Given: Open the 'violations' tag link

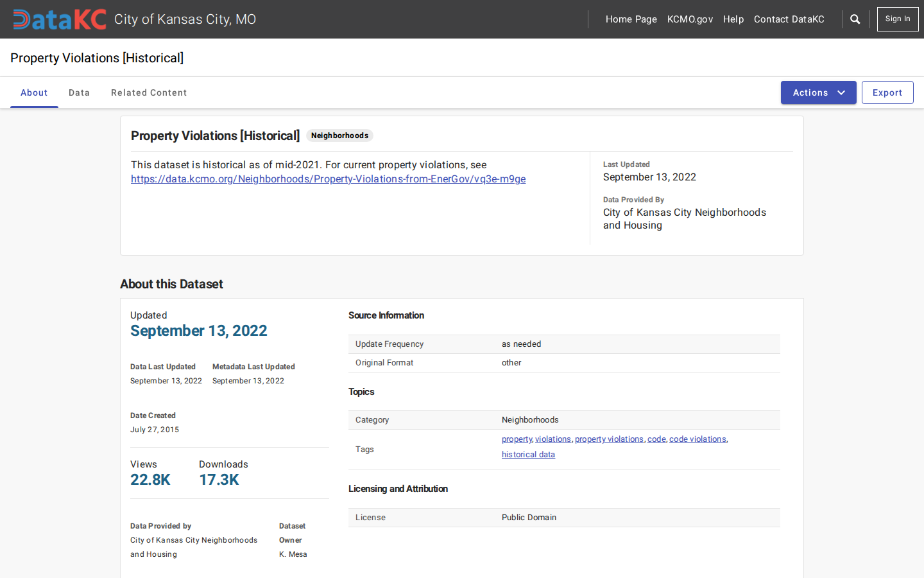Looking at the screenshot, I should coord(553,439).
